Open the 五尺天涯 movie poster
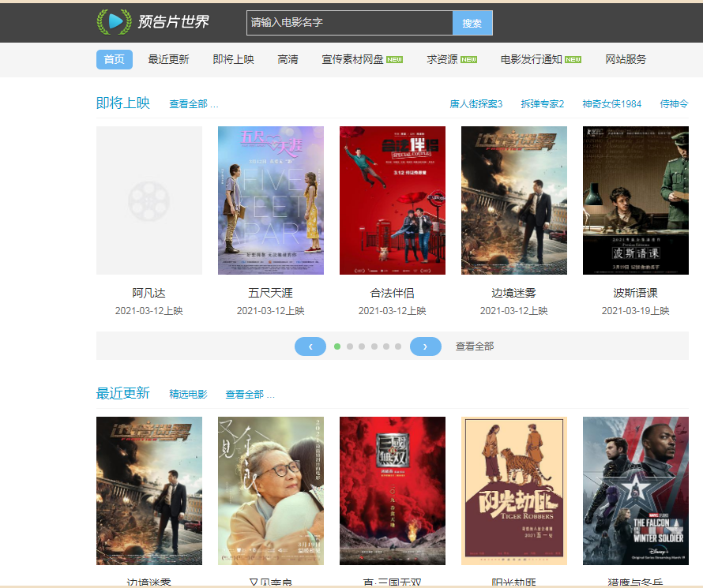Viewport: 703px width, 588px height. point(271,200)
